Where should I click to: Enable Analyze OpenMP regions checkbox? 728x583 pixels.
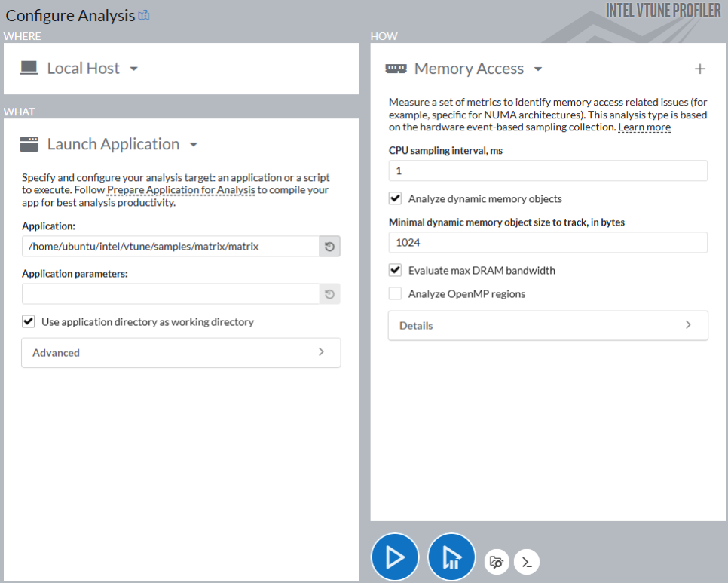click(395, 294)
